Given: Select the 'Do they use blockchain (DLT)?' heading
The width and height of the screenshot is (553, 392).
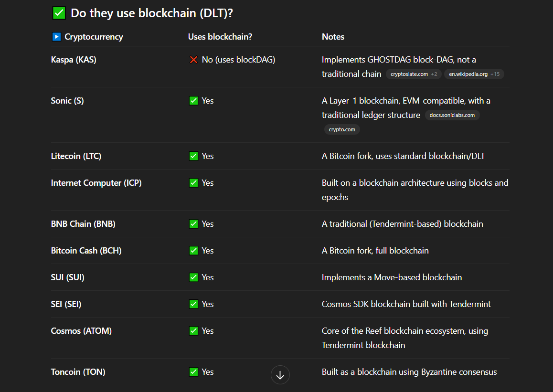Looking at the screenshot, I should click(152, 13).
